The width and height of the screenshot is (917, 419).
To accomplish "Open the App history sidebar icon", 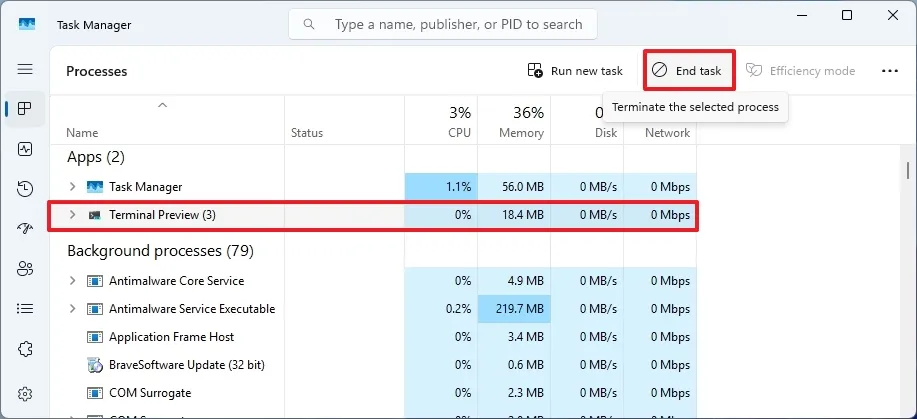I will tap(25, 188).
